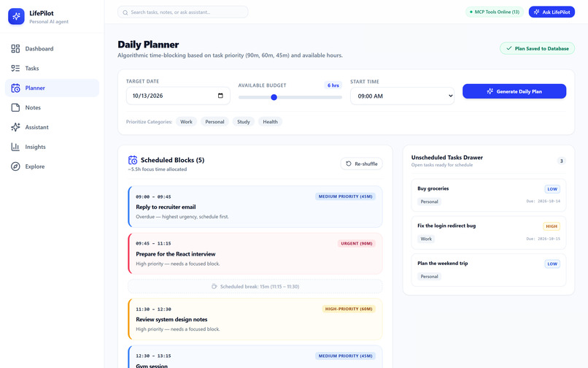Click the Fix the login redirect bug card
The width and height of the screenshot is (588, 368).
(x=489, y=232)
